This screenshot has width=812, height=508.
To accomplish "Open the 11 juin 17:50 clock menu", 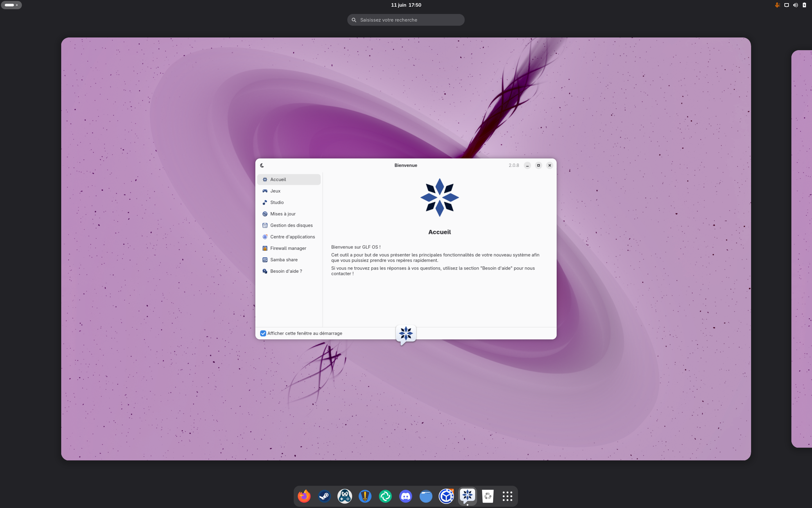I will tap(406, 5).
